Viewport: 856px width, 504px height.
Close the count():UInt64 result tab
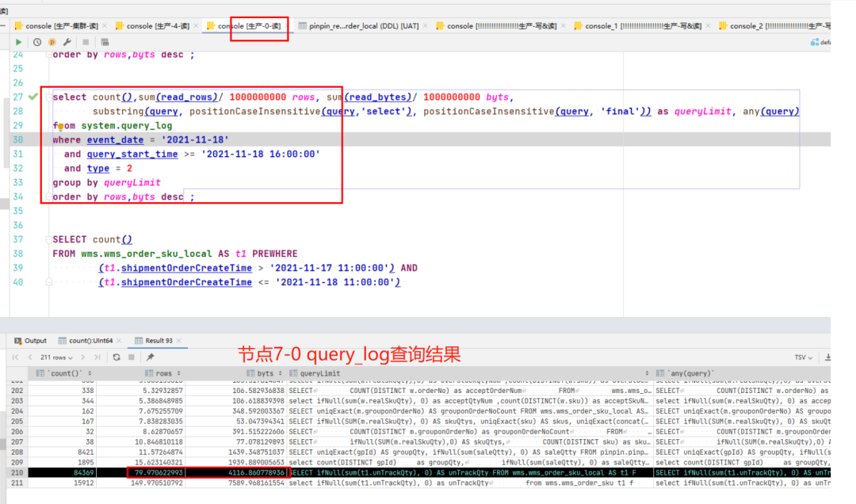119,341
